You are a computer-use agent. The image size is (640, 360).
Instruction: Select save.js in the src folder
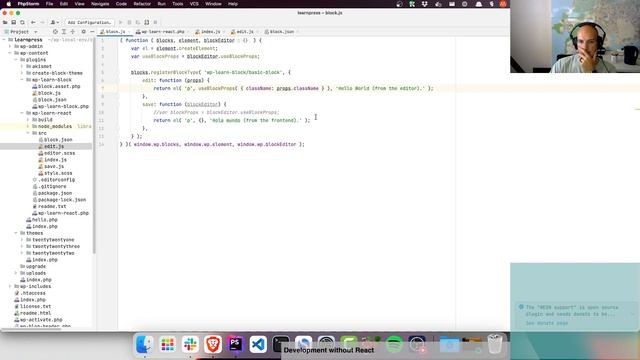pos(51,167)
